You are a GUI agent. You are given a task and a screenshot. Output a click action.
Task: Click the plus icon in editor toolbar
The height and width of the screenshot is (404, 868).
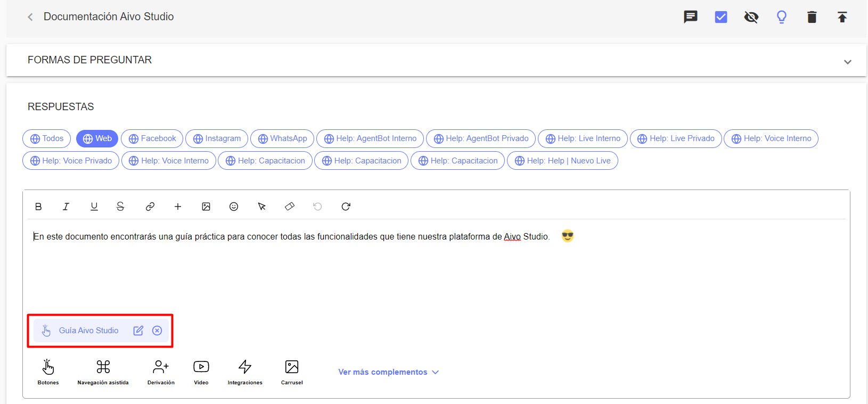click(178, 207)
